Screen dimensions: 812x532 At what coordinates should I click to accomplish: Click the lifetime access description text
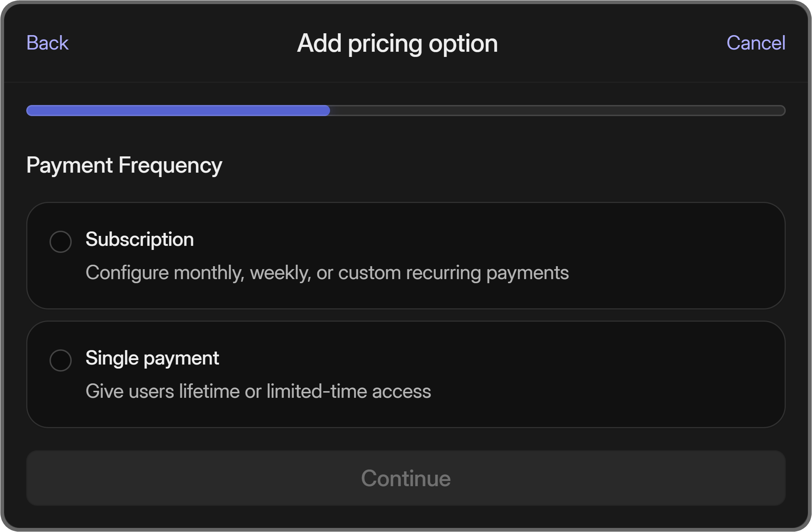(258, 391)
